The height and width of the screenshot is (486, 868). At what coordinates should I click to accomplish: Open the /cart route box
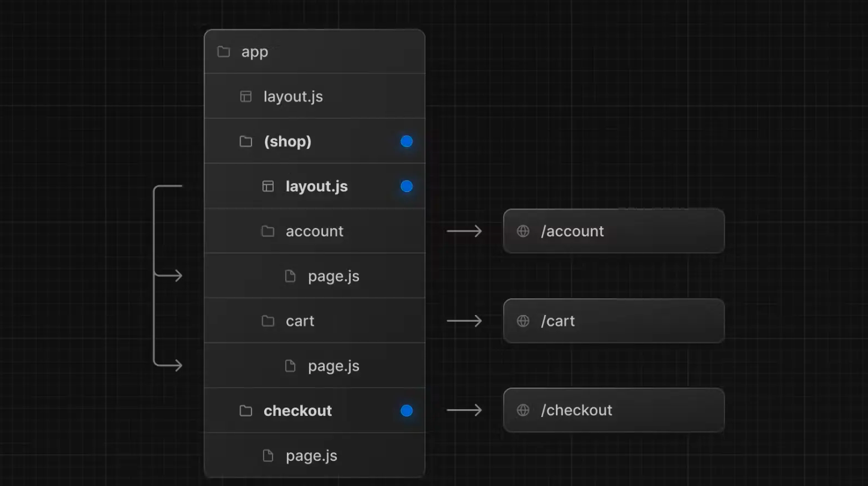tap(613, 321)
